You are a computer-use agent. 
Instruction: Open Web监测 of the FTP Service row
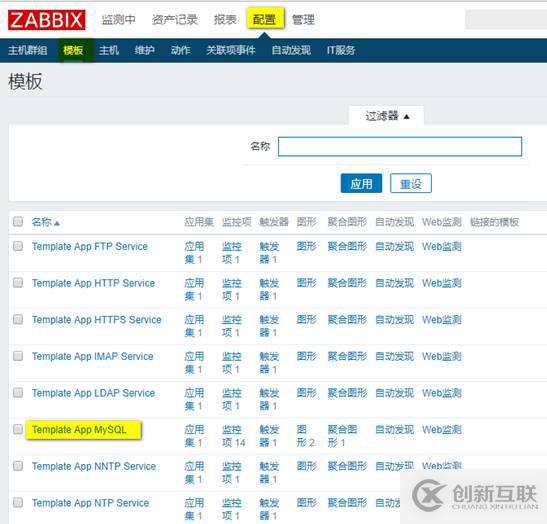tap(442, 247)
